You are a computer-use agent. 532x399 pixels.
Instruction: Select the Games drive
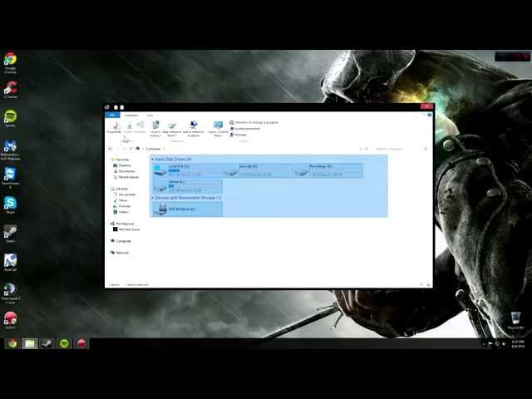(188, 185)
